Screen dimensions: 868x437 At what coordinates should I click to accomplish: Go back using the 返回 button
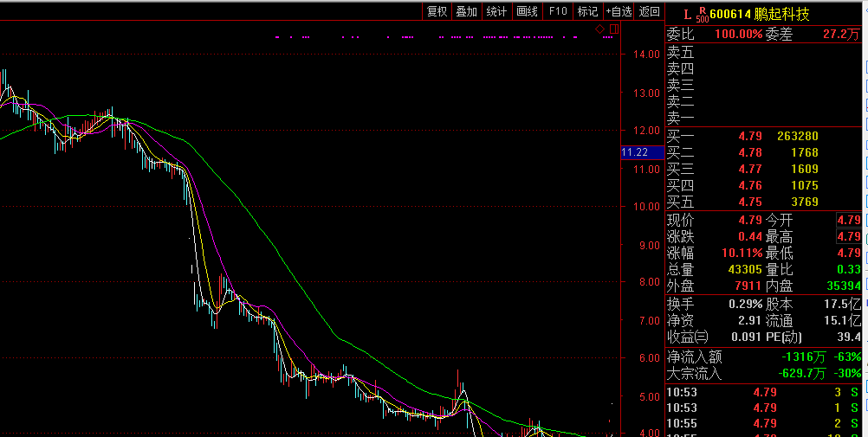click(x=650, y=11)
